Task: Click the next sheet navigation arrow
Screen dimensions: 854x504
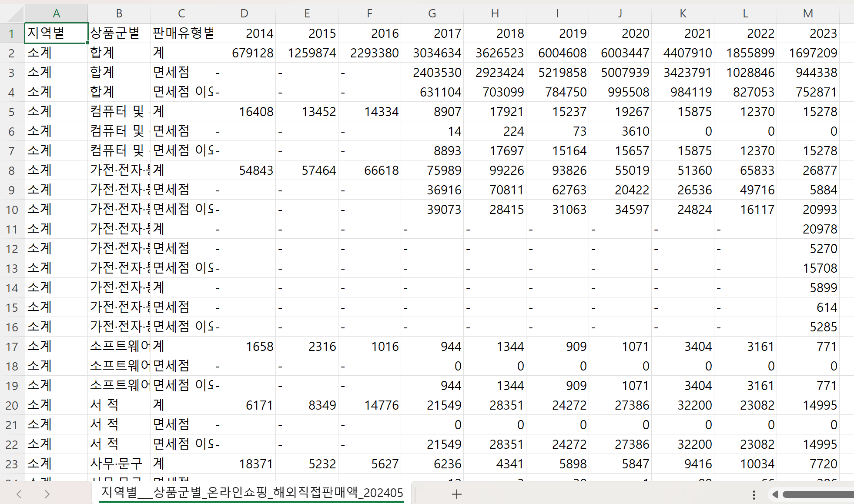Action: click(47, 494)
